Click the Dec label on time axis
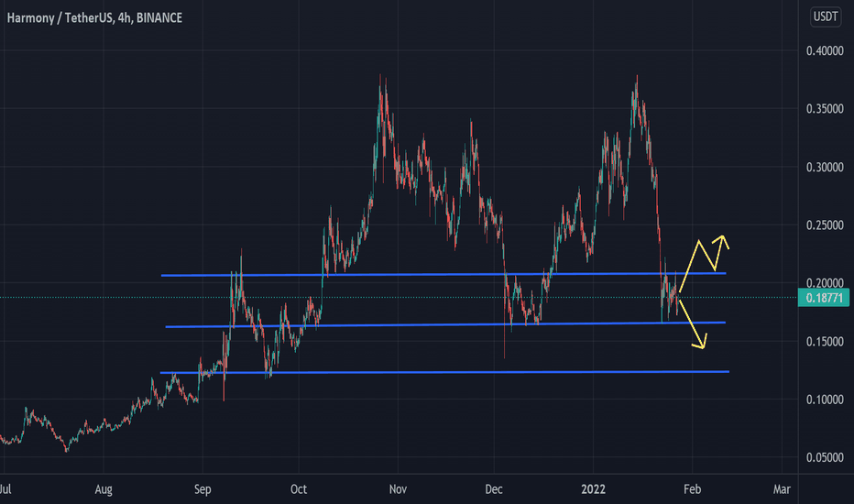 pyautogui.click(x=494, y=489)
